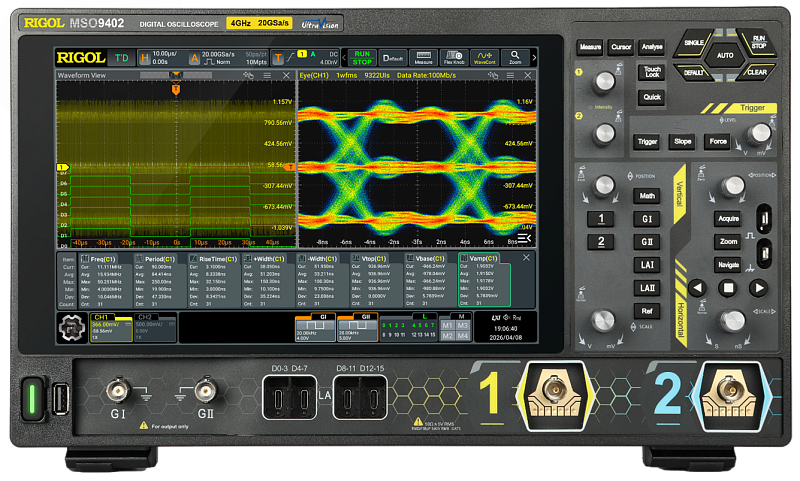The image size is (800, 481).
Task: Open the gear settings icon on screen
Action: 72,328
